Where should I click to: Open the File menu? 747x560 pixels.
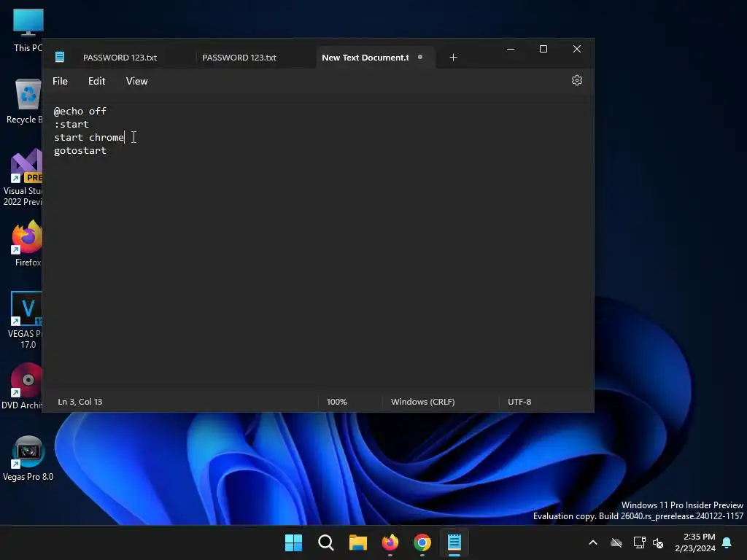pos(60,81)
